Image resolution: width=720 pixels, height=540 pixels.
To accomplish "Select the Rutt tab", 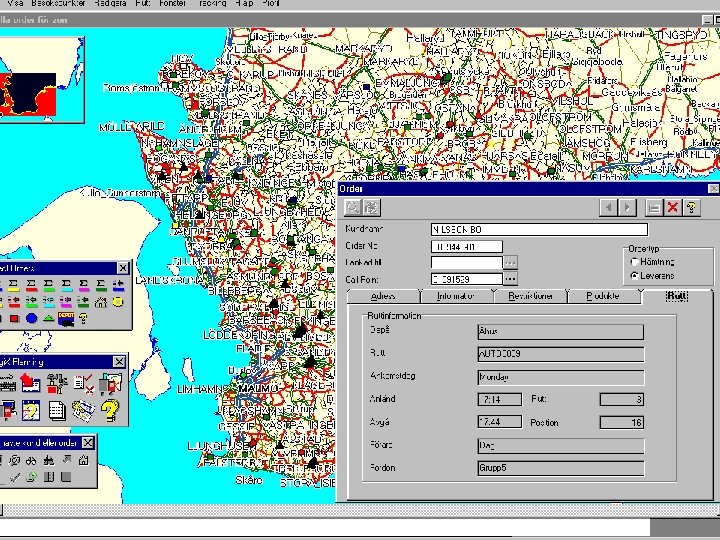I will click(x=677, y=296).
